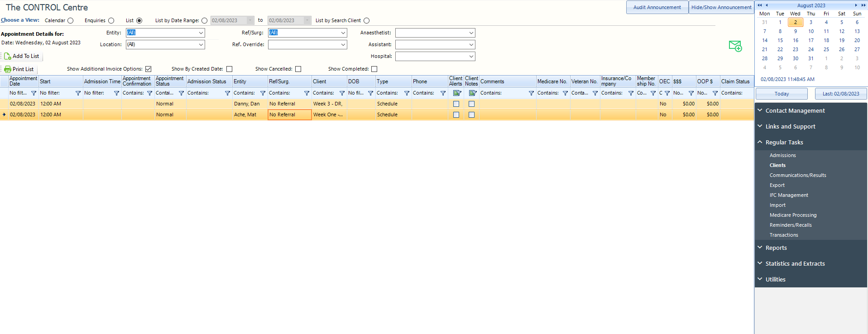This screenshot has height=334, width=868.
Task: Select List by Search Client radio button
Action: 366,21
